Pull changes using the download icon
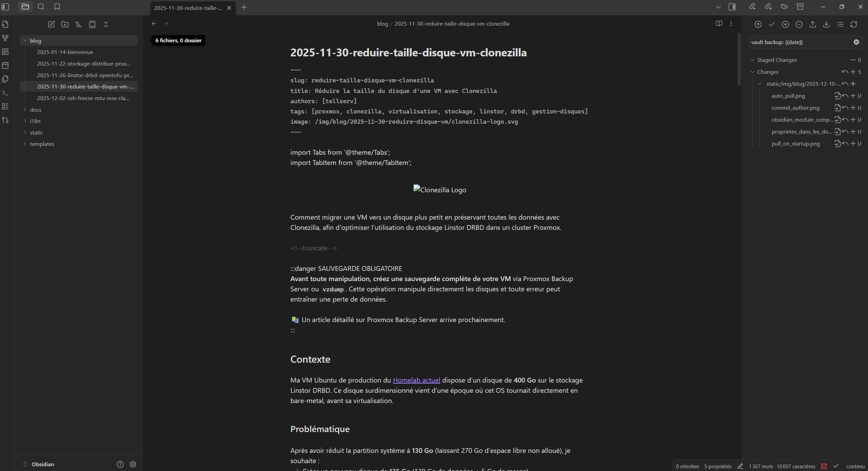 click(826, 24)
